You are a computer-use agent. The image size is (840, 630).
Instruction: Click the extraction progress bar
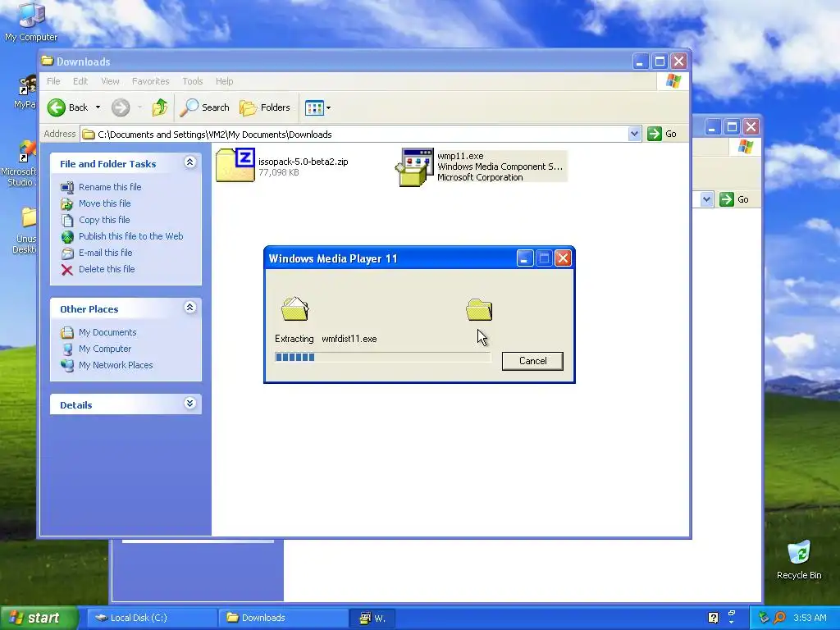(x=382, y=358)
